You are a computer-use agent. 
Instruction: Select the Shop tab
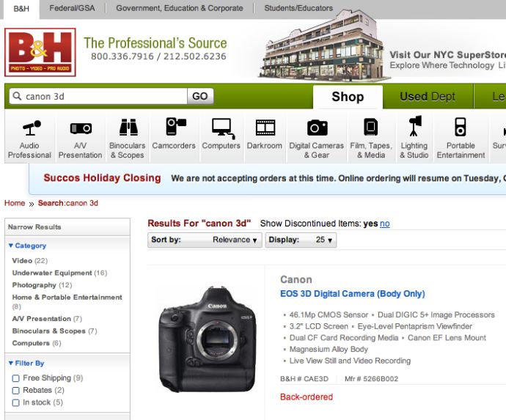tap(348, 97)
